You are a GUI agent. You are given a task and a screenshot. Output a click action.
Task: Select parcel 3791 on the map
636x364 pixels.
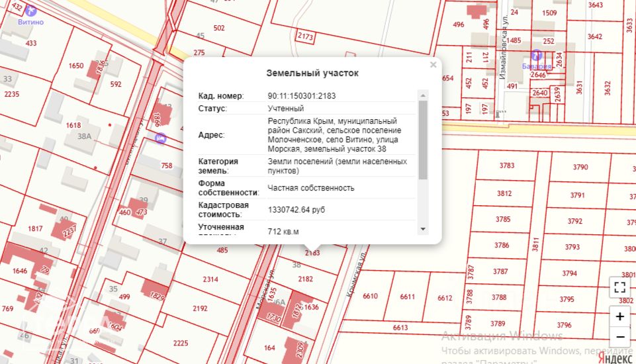click(577, 195)
